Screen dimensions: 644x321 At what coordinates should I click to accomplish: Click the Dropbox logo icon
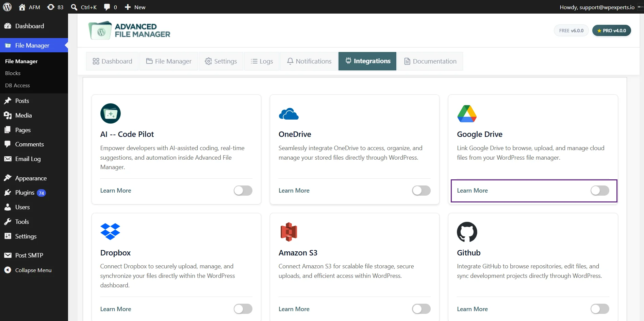coord(110,232)
